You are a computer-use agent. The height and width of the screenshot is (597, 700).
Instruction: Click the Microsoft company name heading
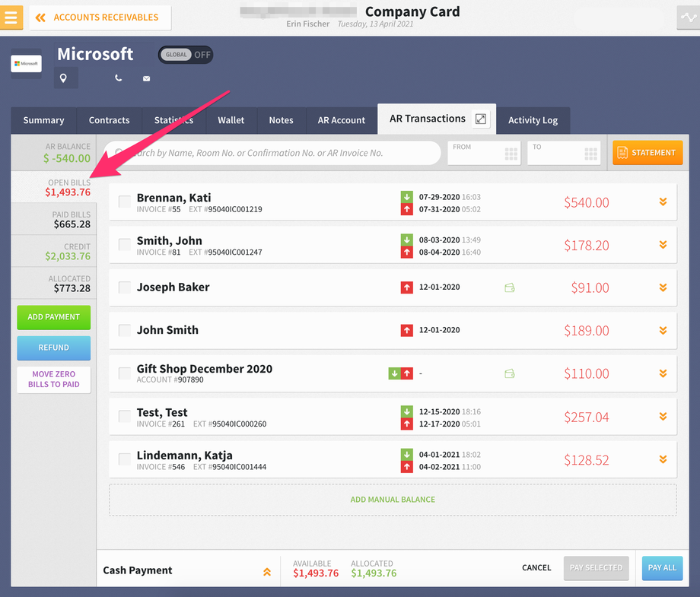pyautogui.click(x=95, y=54)
